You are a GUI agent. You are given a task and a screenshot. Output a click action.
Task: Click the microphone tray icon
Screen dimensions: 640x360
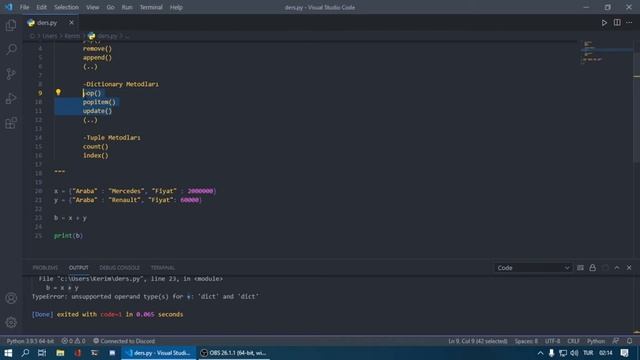[x=551, y=353]
